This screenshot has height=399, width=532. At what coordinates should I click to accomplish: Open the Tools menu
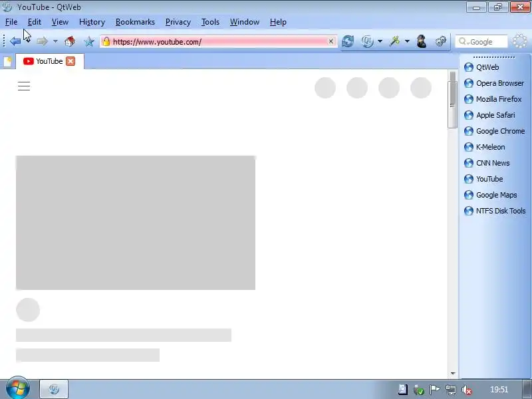point(210,22)
